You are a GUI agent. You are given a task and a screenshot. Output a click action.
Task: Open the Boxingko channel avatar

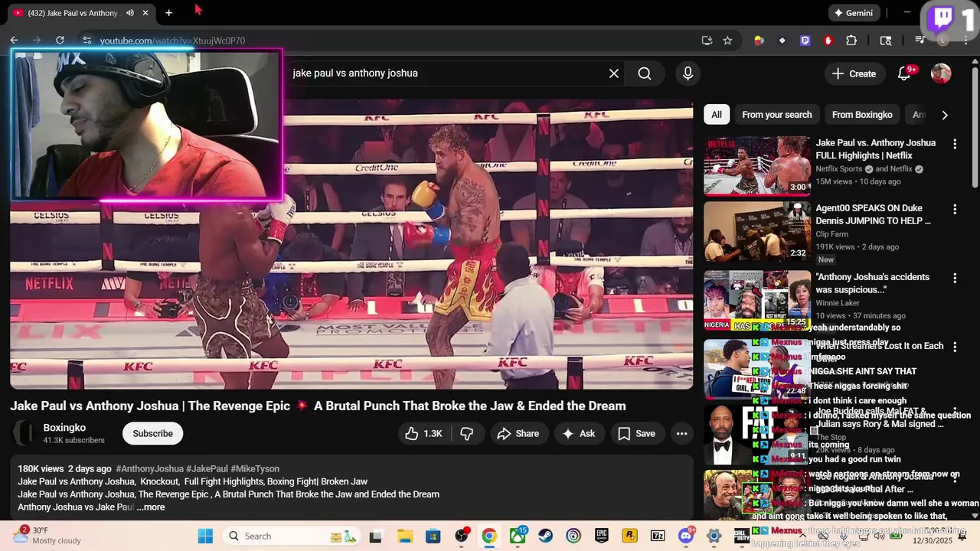[x=24, y=433]
